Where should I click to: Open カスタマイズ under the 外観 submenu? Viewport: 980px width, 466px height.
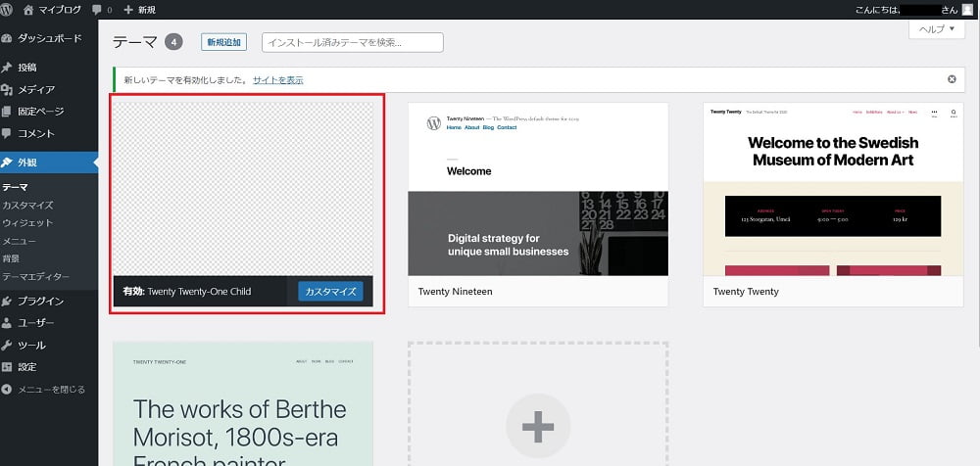27,205
